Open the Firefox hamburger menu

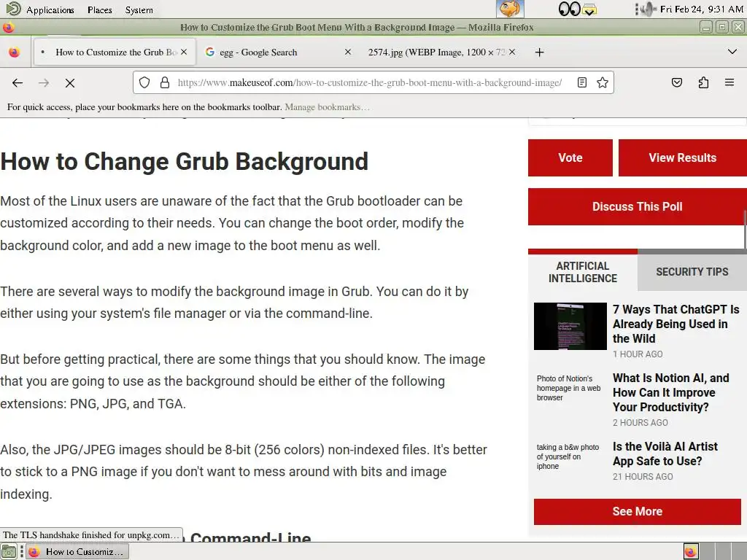tap(729, 82)
